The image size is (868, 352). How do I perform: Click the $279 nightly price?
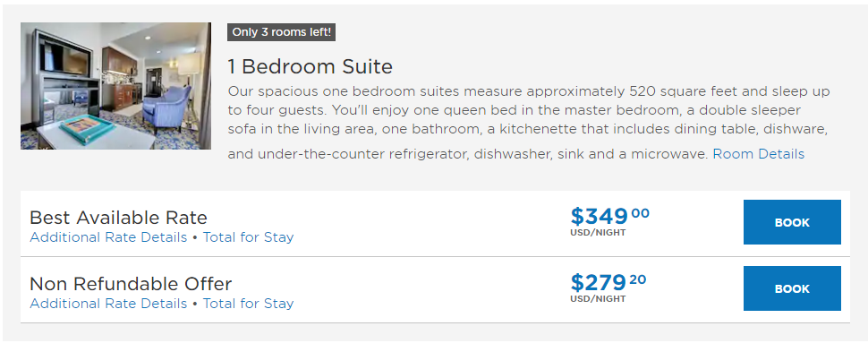tap(608, 282)
